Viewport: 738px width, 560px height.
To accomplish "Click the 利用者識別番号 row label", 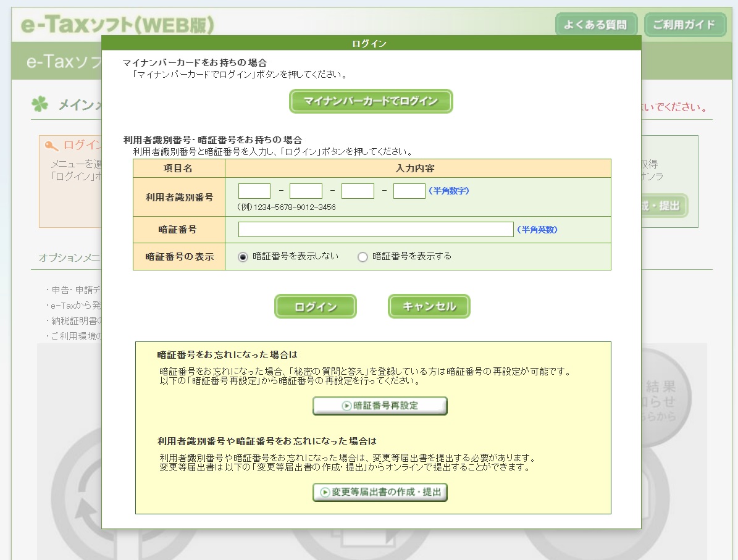I will pyautogui.click(x=179, y=197).
